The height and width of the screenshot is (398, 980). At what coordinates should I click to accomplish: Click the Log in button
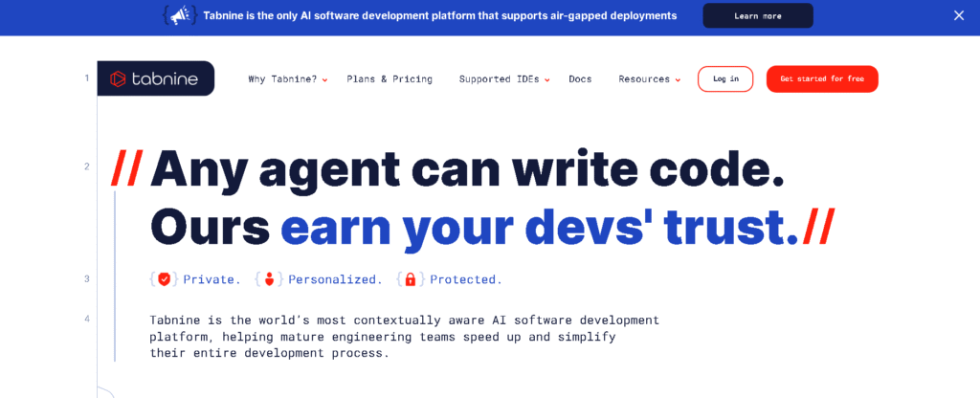[x=725, y=79]
